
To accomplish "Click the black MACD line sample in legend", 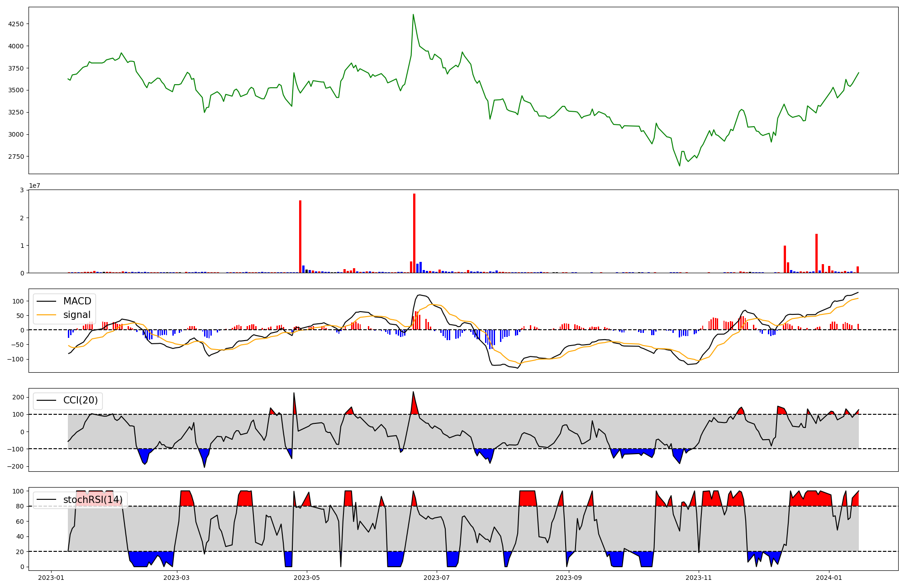I will tap(47, 302).
